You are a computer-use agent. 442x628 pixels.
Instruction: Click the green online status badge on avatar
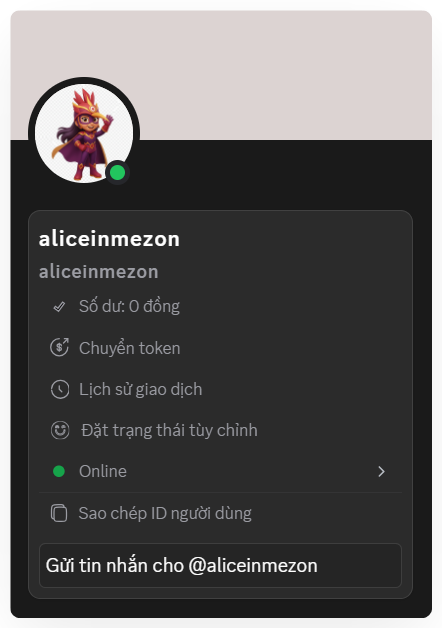(x=117, y=173)
